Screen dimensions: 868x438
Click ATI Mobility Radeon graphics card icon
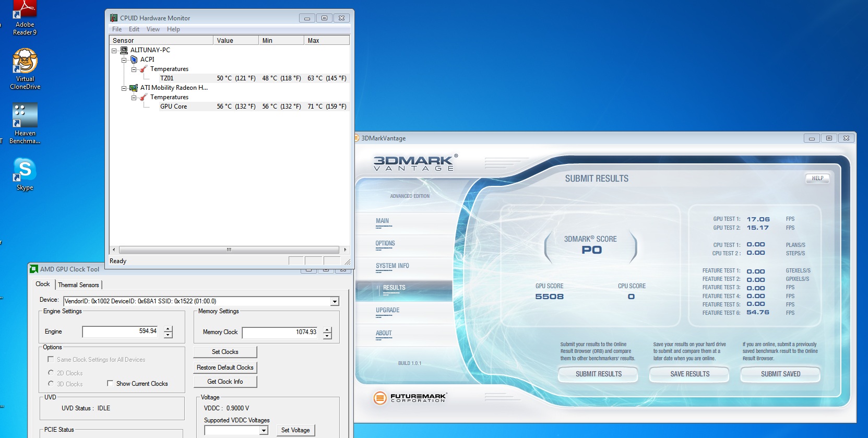pyautogui.click(x=134, y=88)
